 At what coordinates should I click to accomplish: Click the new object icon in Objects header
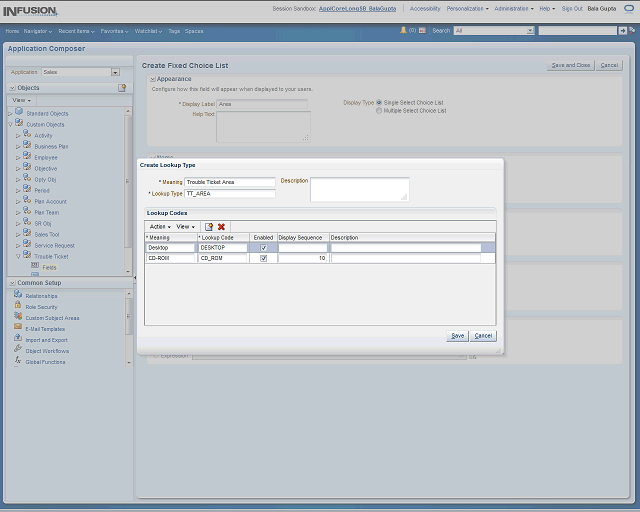(122, 88)
